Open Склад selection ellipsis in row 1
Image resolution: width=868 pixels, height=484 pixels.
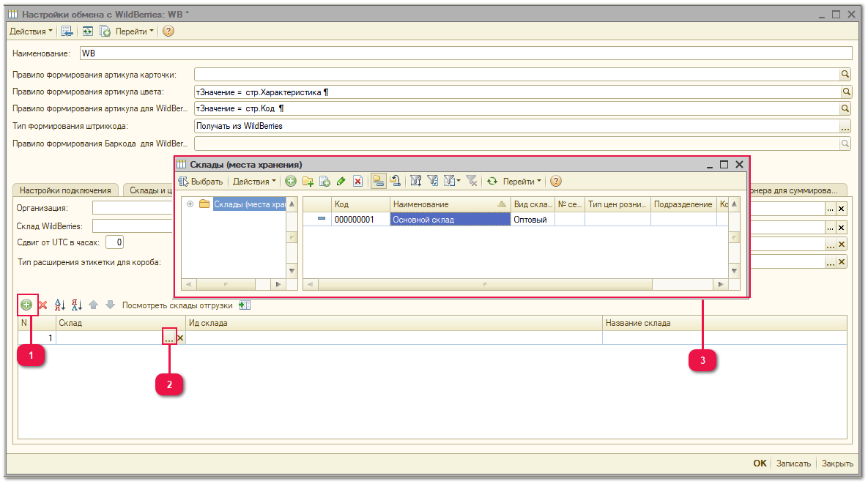(169, 338)
